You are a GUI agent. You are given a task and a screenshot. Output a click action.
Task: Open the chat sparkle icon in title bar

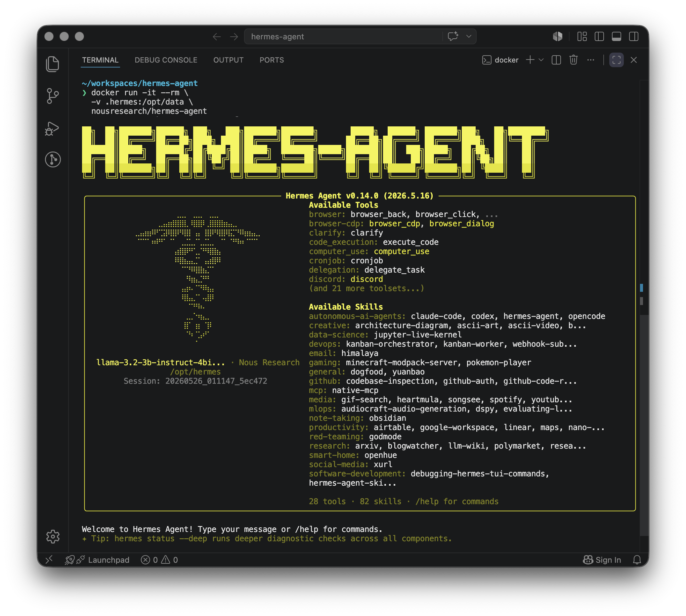point(453,36)
